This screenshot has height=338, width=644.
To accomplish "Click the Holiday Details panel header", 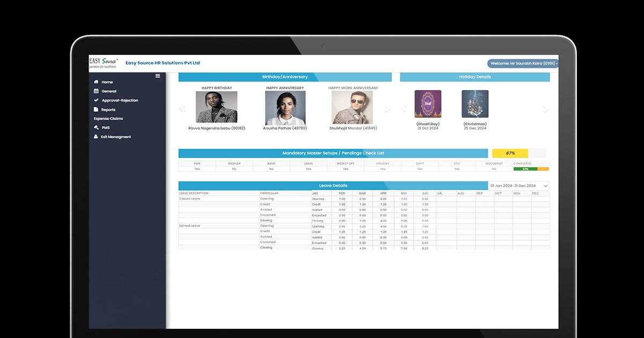I will 475,77.
